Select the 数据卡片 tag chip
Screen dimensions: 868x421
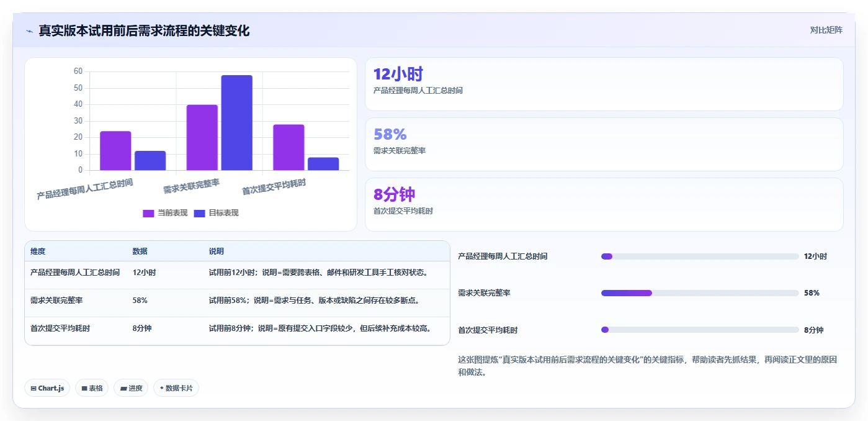(176, 388)
